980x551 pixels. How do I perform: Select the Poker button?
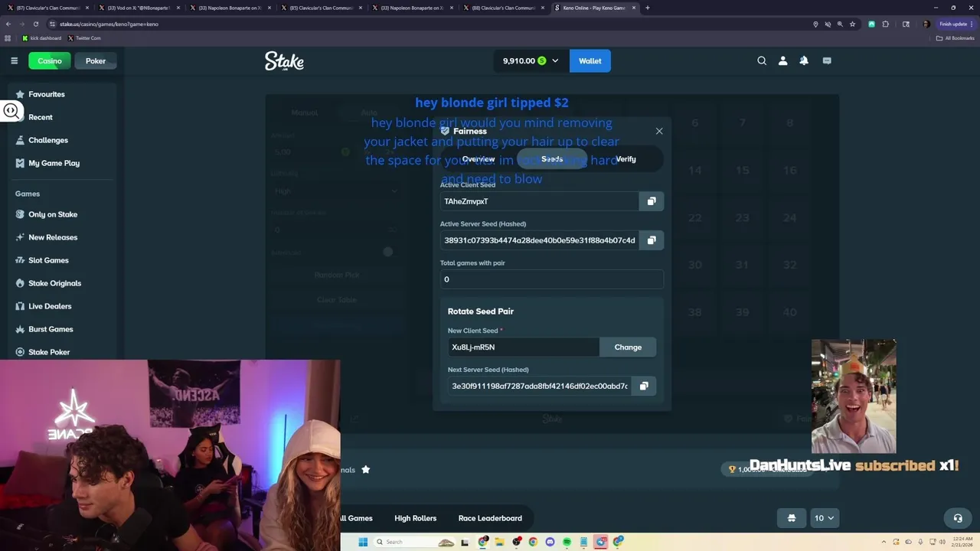coord(96,61)
